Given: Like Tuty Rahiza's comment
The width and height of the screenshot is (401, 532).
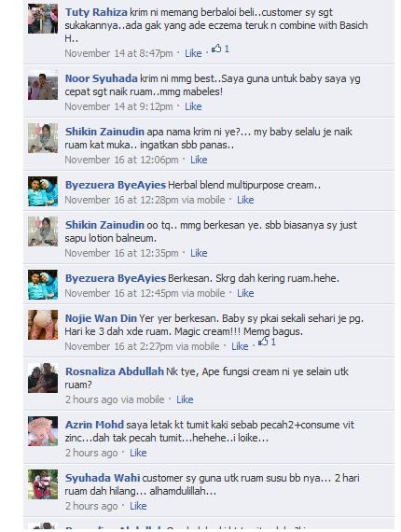Looking at the screenshot, I should [x=193, y=53].
